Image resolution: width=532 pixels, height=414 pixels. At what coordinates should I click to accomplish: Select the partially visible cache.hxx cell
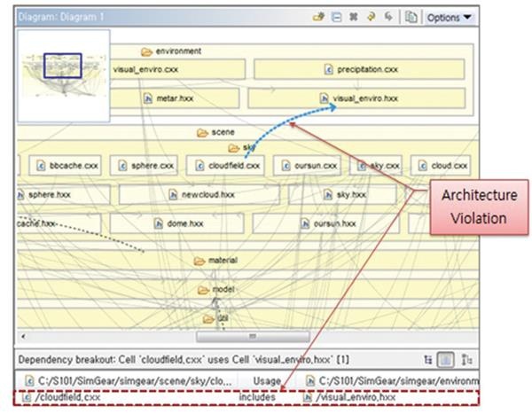59,223
